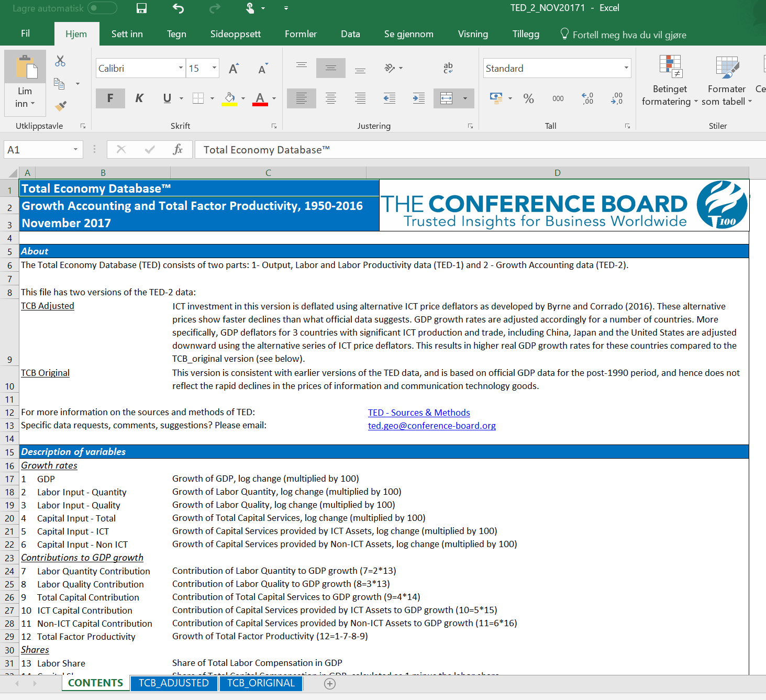Center text horizontally
The width and height of the screenshot is (766, 700).
coord(331,98)
